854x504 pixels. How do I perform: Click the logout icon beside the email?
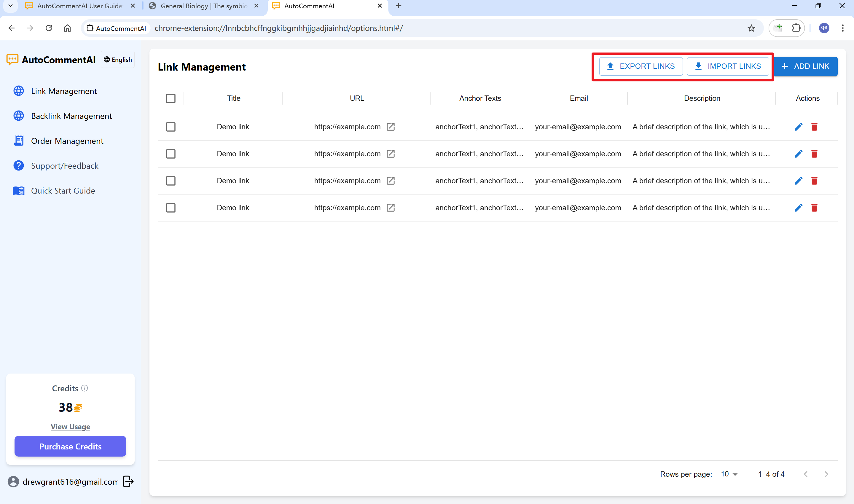128,481
